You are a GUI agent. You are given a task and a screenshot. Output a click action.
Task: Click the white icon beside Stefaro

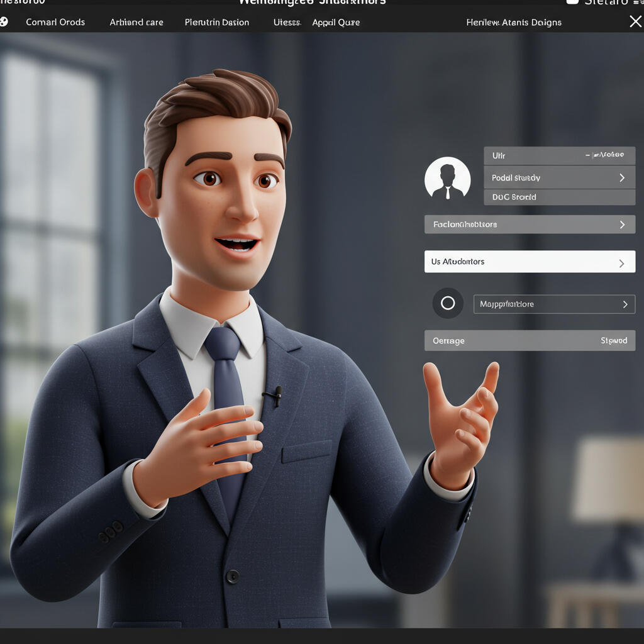pyautogui.click(x=572, y=2)
